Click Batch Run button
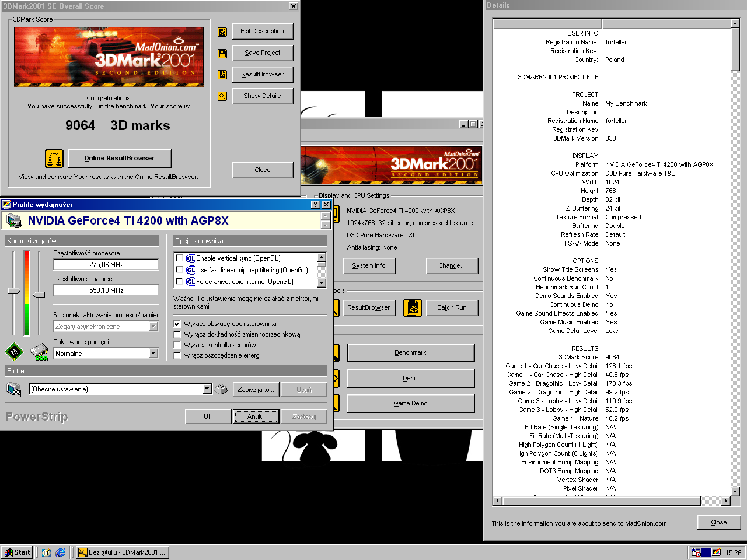The width and height of the screenshot is (747, 560). [x=452, y=308]
